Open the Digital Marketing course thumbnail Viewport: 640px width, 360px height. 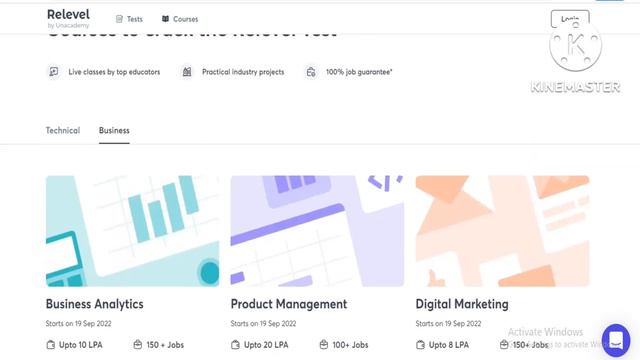point(502,231)
